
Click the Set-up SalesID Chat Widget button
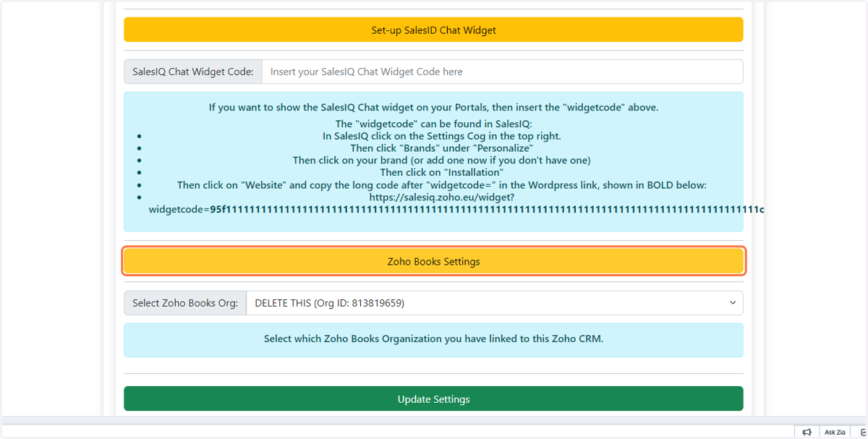[433, 30]
